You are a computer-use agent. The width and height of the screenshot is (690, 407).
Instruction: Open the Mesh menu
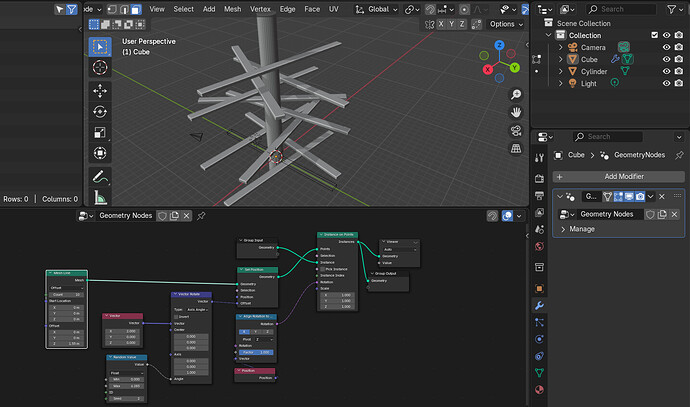[232, 9]
